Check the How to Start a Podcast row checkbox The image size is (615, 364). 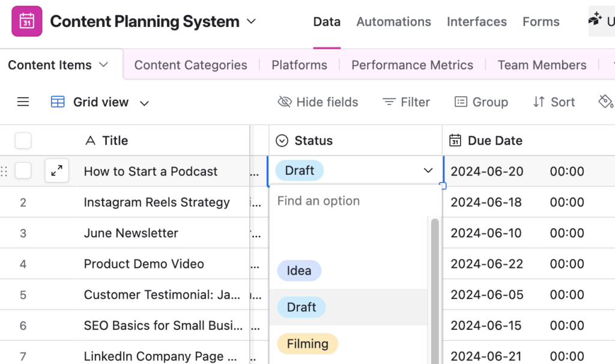(x=23, y=171)
